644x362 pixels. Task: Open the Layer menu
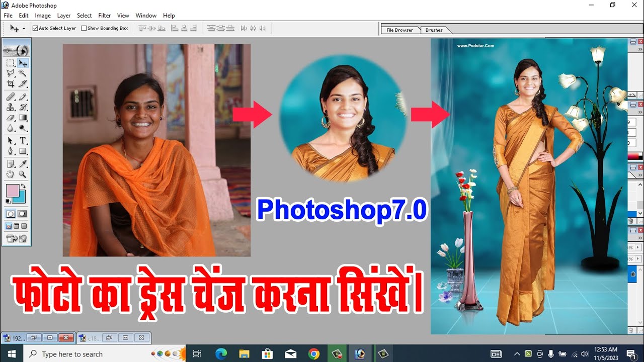64,16
